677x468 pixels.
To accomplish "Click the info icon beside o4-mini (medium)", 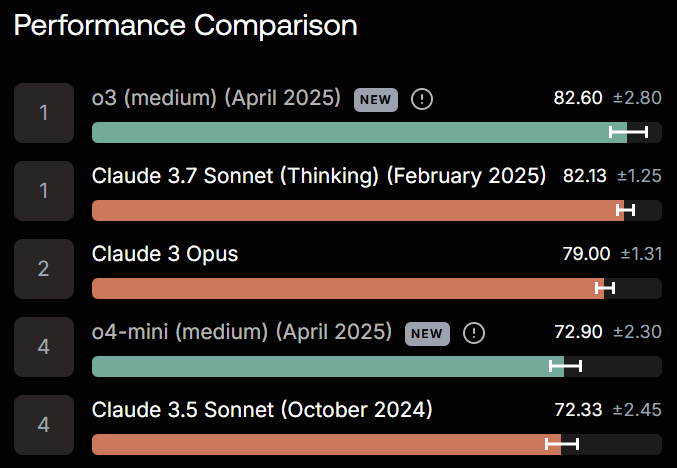I will [x=474, y=333].
